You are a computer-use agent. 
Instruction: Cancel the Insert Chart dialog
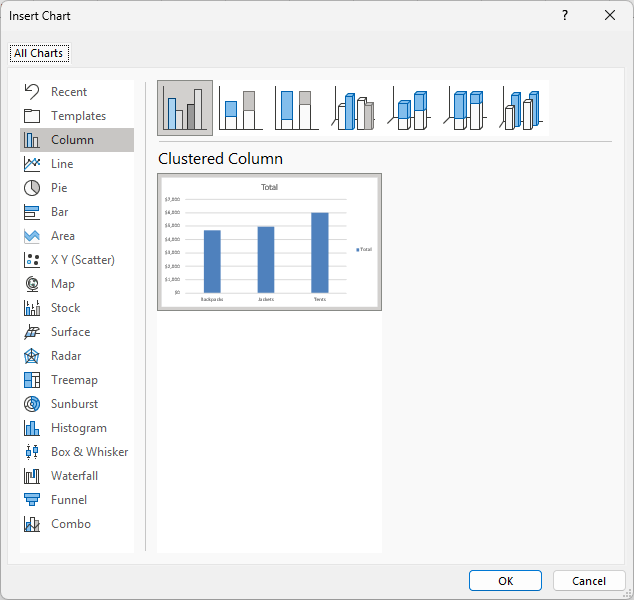pyautogui.click(x=589, y=581)
